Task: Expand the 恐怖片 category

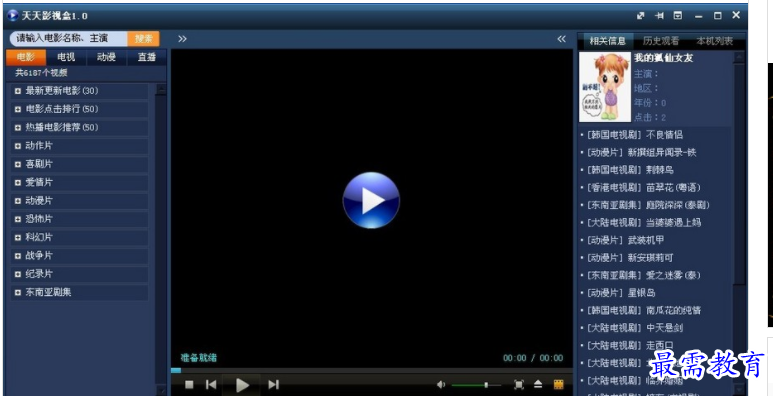Action: coord(79,219)
